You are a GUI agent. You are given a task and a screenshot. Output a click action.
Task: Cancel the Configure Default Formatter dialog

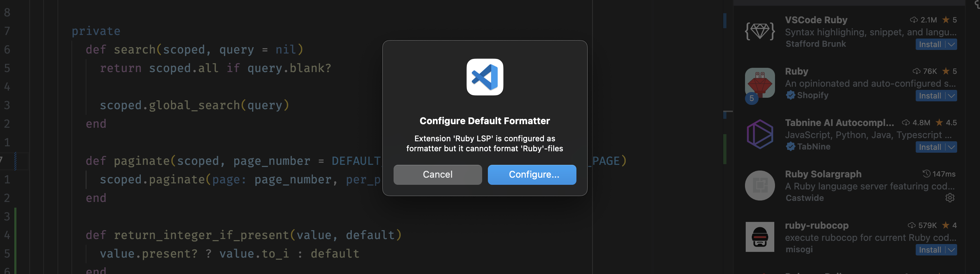[x=437, y=175]
